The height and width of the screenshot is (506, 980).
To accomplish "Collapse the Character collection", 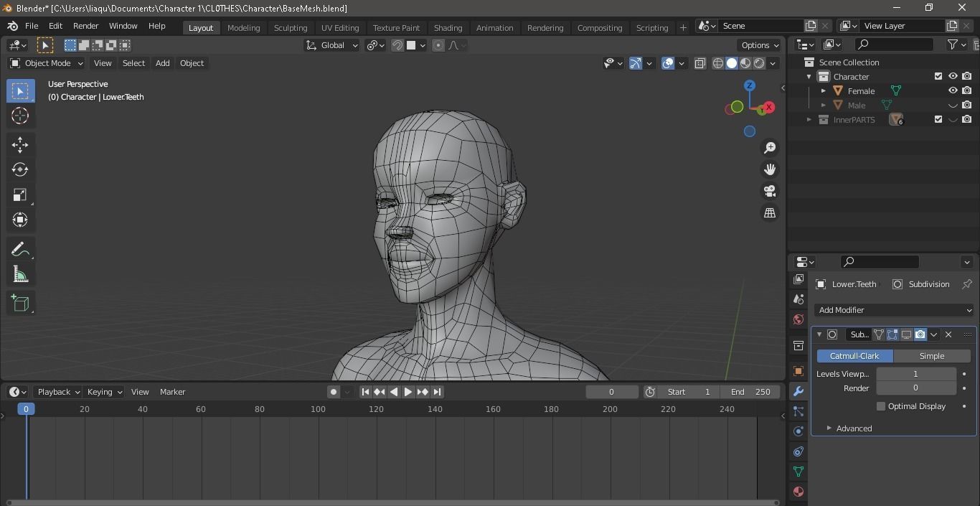I will [x=809, y=77].
